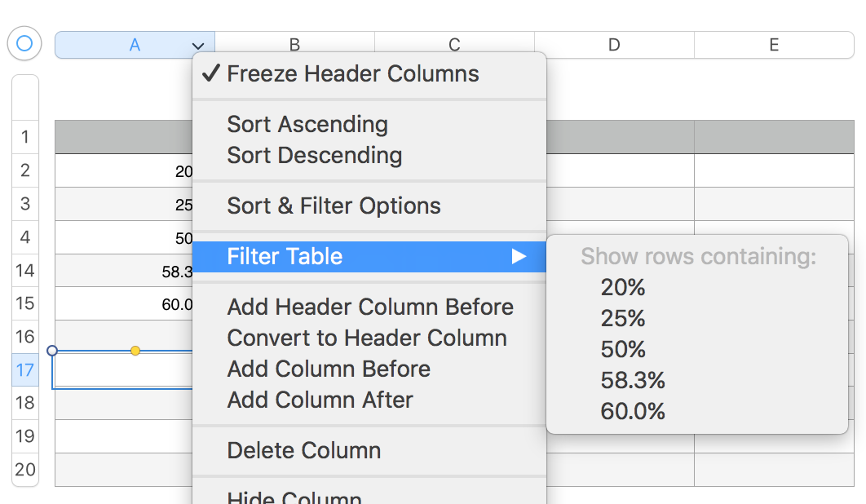The image size is (866, 504).
Task: Click the yellow selection handle dot
Action: [135, 351]
